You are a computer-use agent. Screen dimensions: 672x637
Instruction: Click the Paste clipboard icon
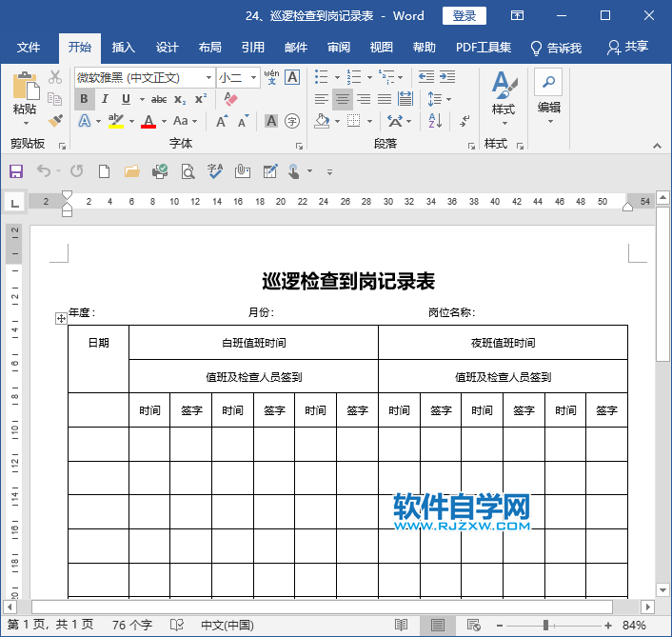coord(26,86)
